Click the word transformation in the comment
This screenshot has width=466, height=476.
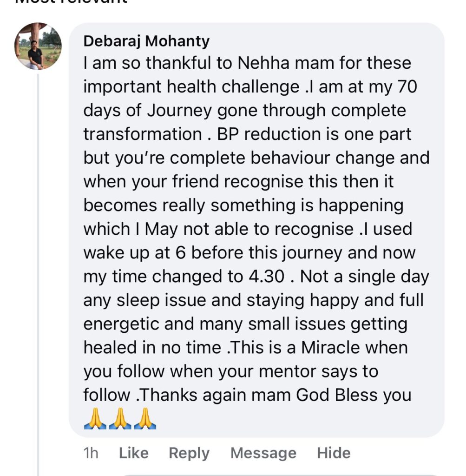(142, 134)
